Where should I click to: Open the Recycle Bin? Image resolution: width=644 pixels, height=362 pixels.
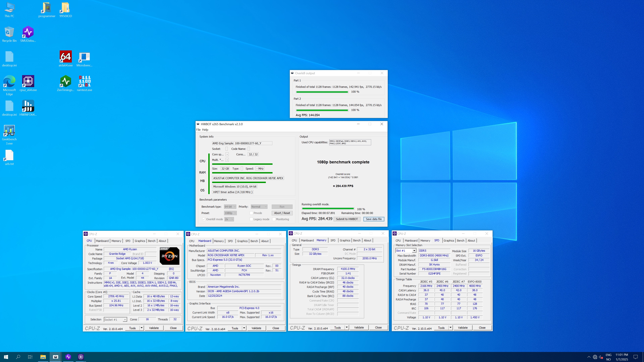point(9,35)
